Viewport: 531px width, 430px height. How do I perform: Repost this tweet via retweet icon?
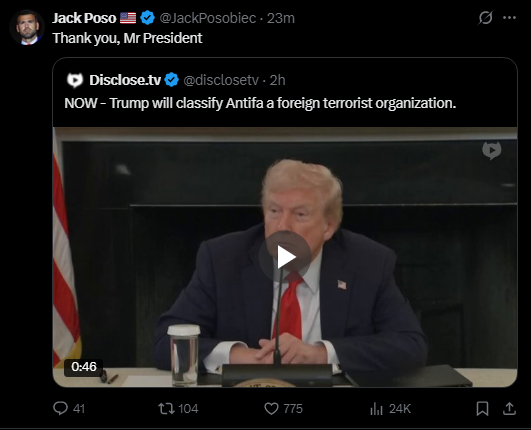pyautogui.click(x=167, y=408)
